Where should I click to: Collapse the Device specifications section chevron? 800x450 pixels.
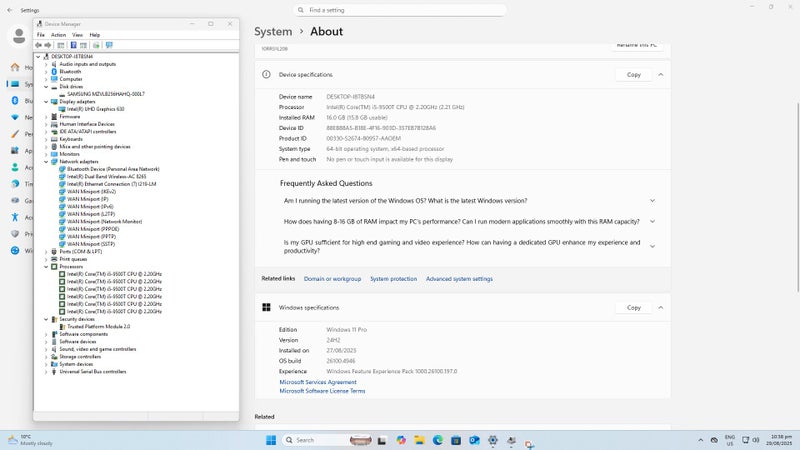click(x=661, y=74)
